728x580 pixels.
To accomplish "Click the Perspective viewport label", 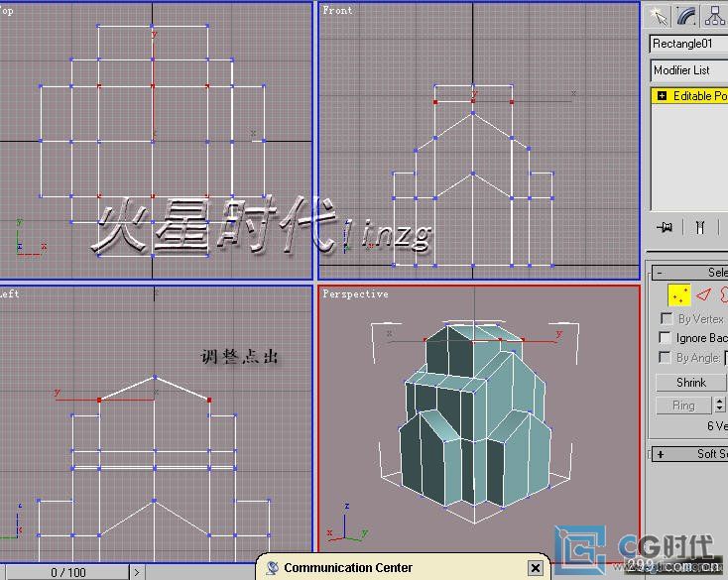I will 356,293.
